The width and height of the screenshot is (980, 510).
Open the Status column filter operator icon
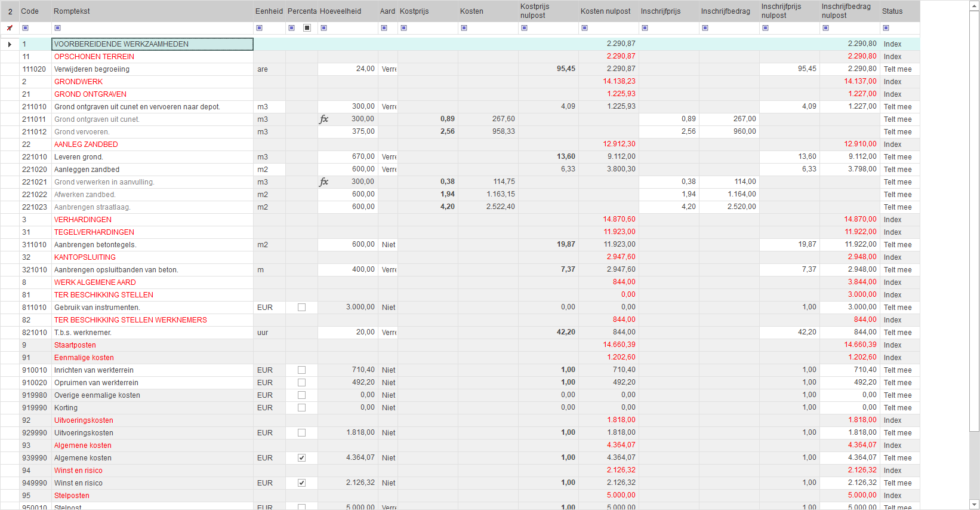(x=886, y=28)
